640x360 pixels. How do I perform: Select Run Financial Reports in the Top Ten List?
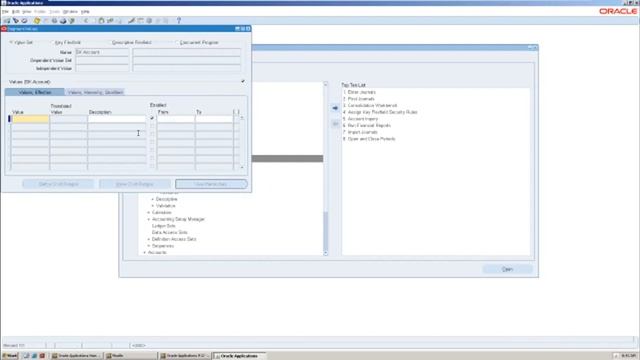tap(369, 125)
